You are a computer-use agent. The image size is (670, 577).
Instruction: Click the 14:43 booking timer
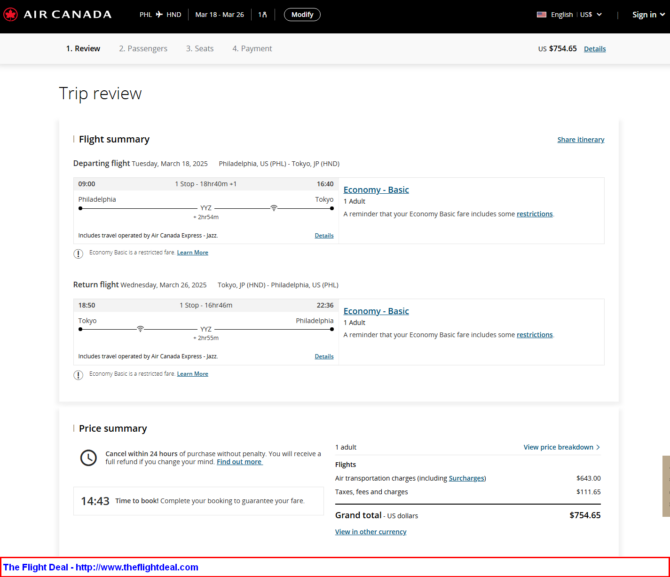[95, 501]
